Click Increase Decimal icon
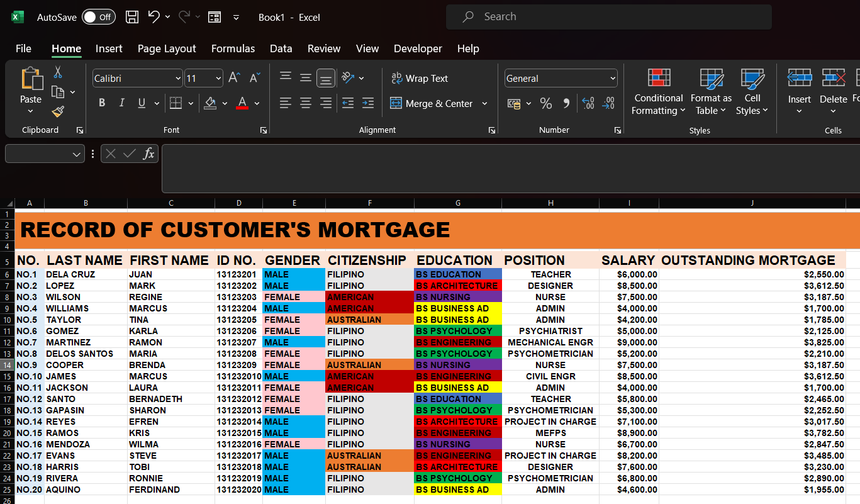The image size is (860, 504). [588, 103]
